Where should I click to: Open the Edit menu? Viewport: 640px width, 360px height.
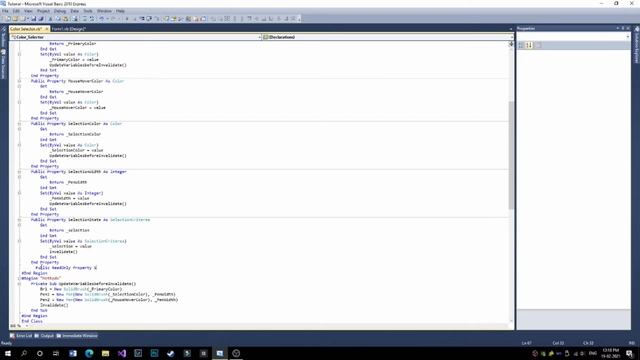[x=16, y=11]
